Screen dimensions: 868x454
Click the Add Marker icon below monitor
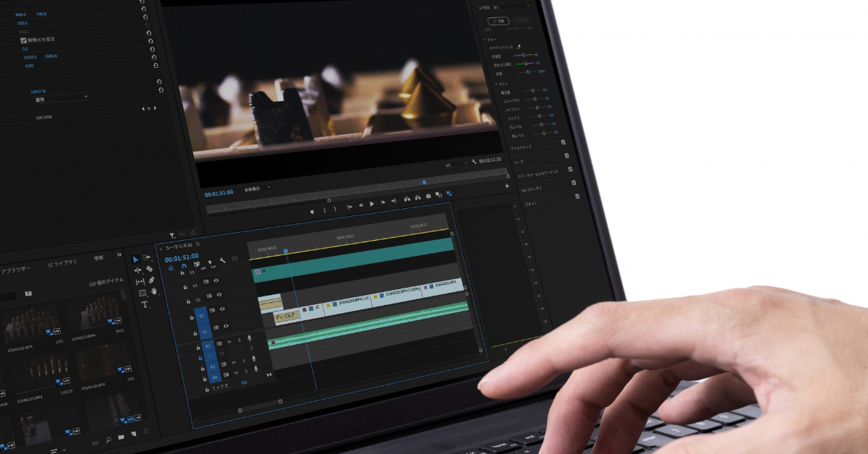pos(312,212)
